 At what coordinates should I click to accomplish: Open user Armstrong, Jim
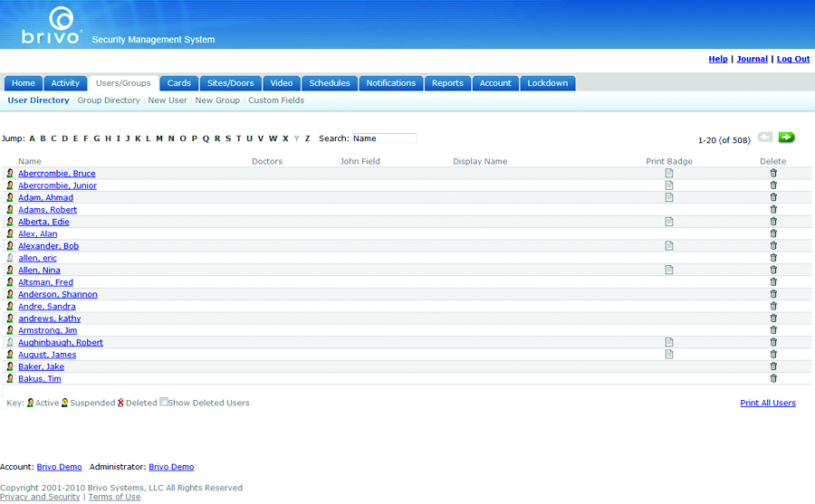click(x=47, y=330)
